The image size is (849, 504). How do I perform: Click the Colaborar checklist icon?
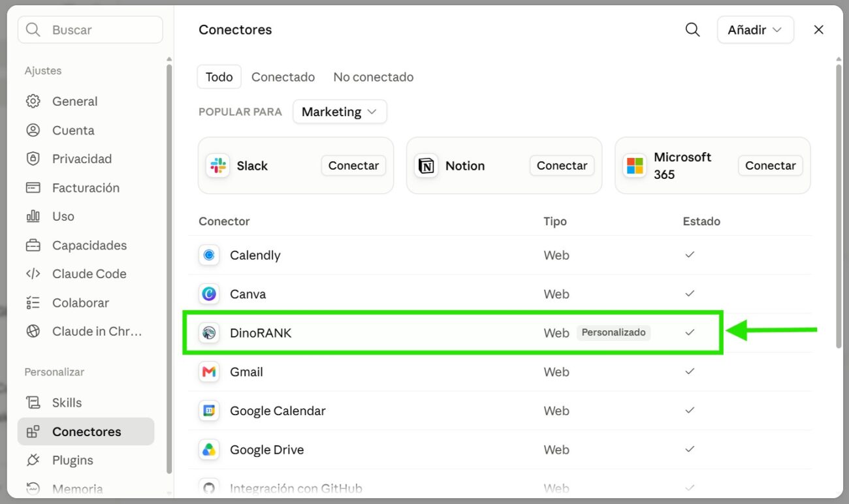[x=33, y=303]
